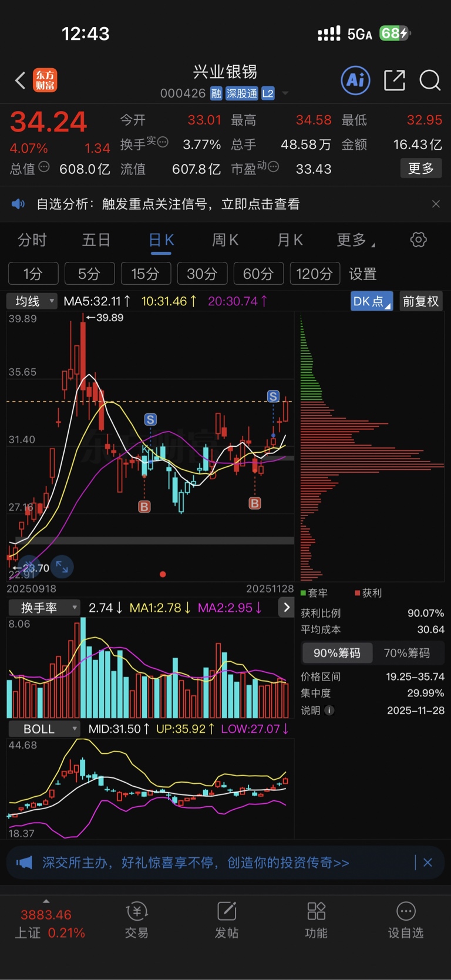Tap 获利比例 90.07% value
Image resolution: width=451 pixels, height=980 pixels.
(426, 613)
